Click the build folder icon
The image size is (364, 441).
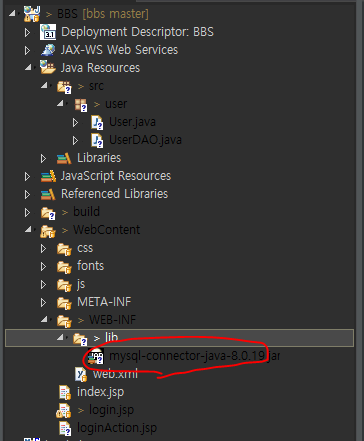point(48,213)
